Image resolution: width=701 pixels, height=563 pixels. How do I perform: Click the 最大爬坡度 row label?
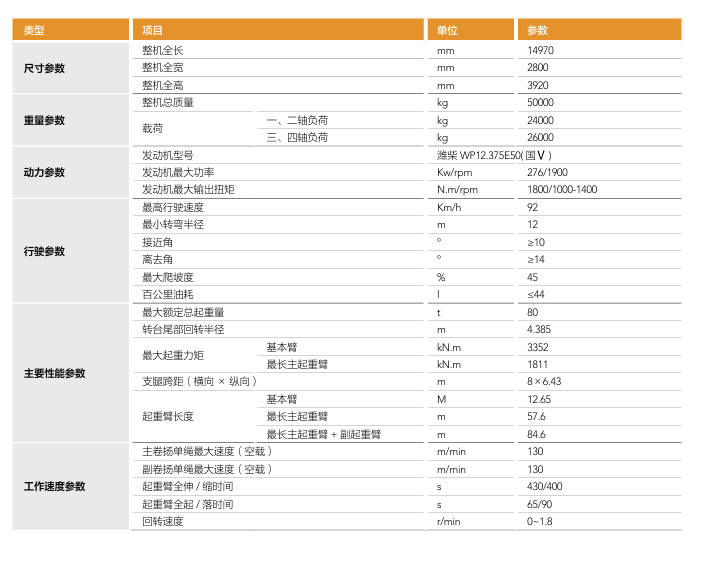click(168, 277)
